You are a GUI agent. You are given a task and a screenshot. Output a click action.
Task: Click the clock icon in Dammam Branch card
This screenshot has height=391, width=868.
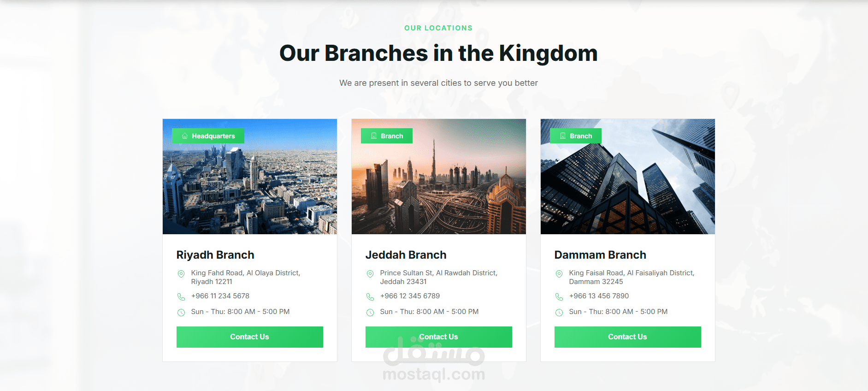pos(559,313)
